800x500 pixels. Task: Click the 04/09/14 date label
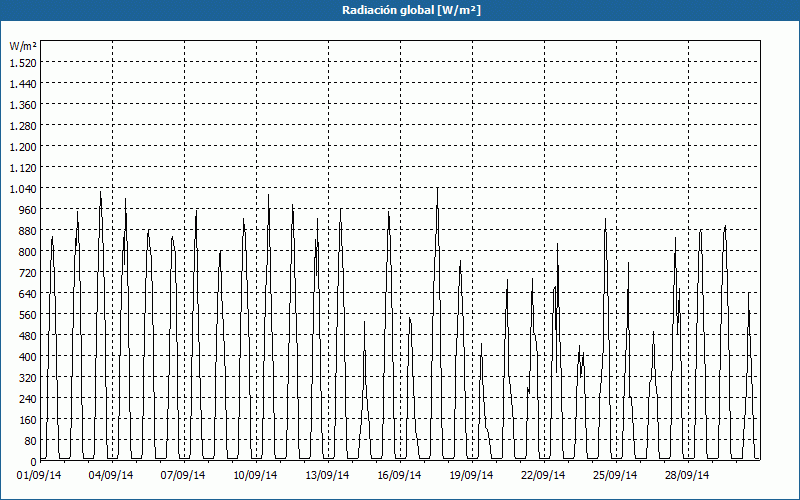[111, 475]
